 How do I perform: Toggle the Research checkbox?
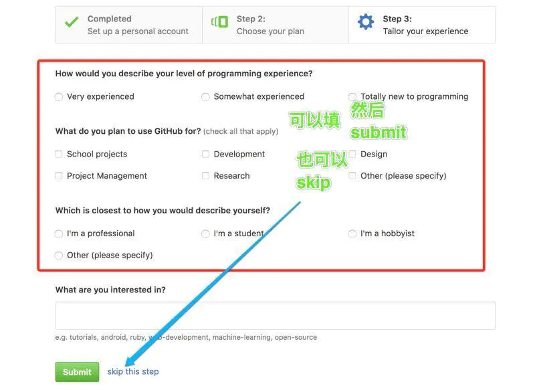tap(205, 176)
